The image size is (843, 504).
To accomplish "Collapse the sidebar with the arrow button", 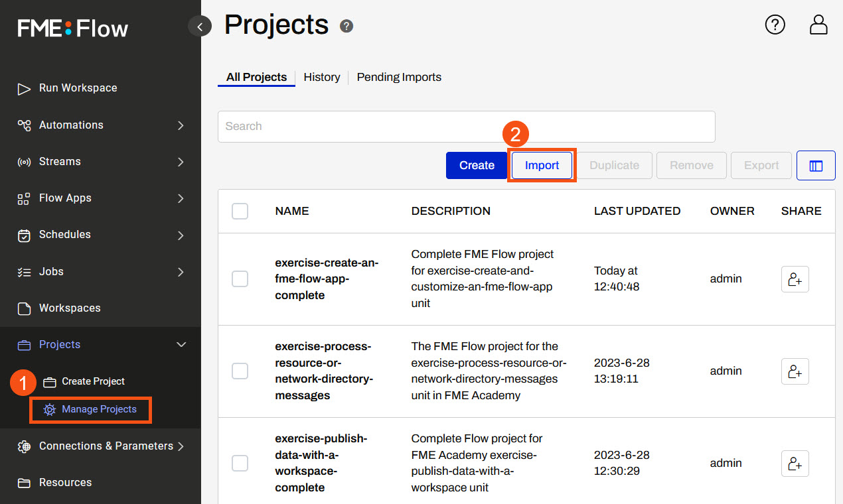I will (200, 26).
